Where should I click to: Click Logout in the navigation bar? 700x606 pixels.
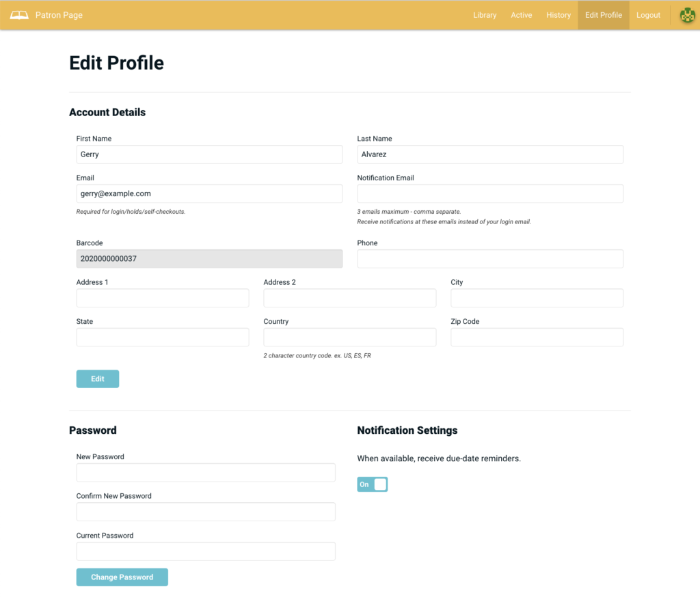[x=648, y=15]
